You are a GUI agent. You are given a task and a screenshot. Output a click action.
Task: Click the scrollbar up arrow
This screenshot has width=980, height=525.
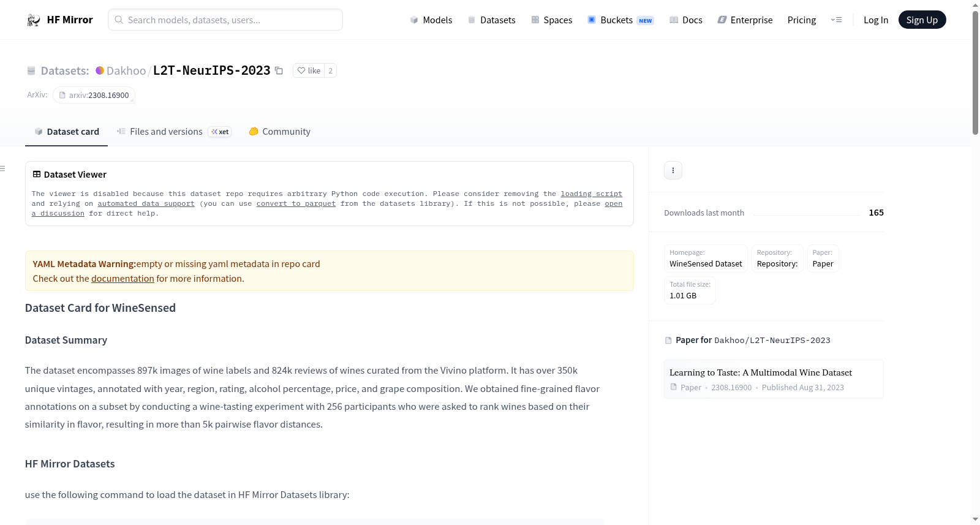[x=975, y=5]
